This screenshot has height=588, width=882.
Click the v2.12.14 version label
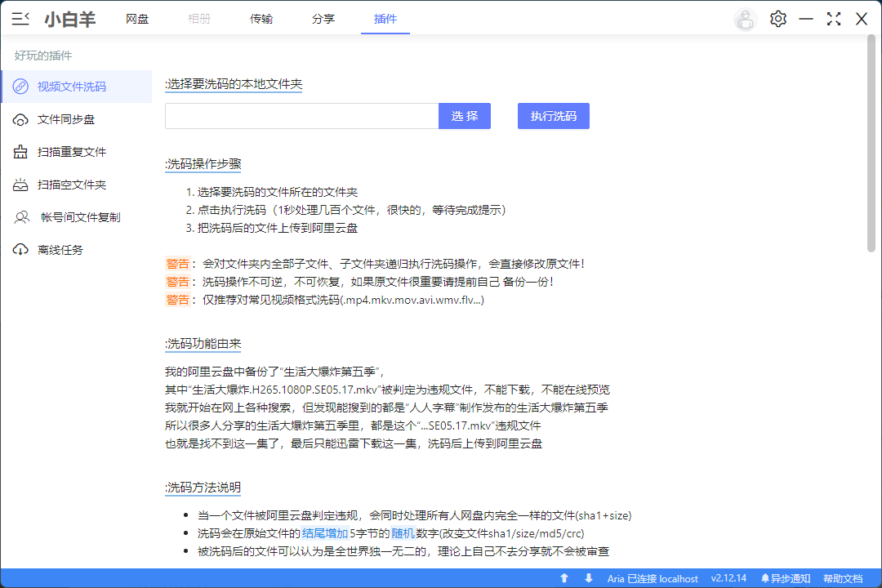tap(728, 577)
